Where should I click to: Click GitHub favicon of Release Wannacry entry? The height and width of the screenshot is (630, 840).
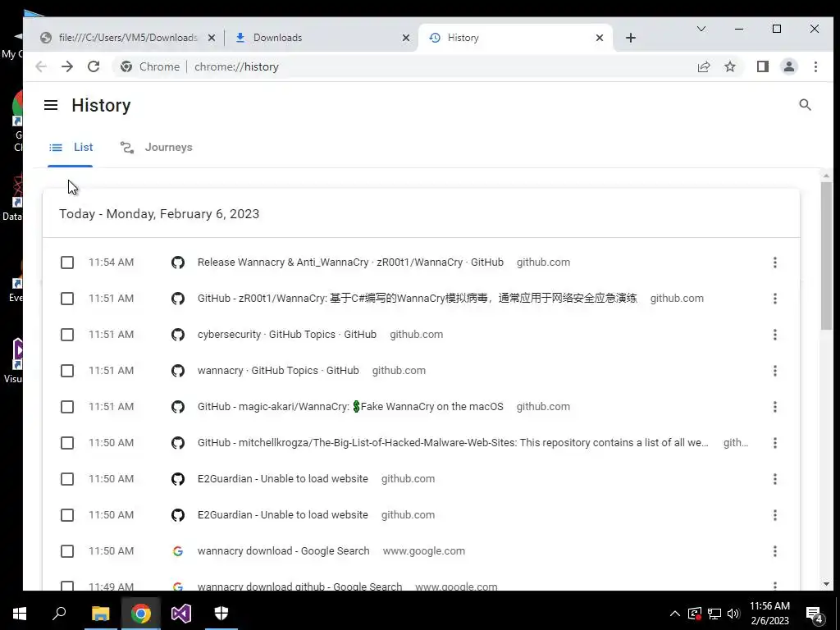pos(178,262)
